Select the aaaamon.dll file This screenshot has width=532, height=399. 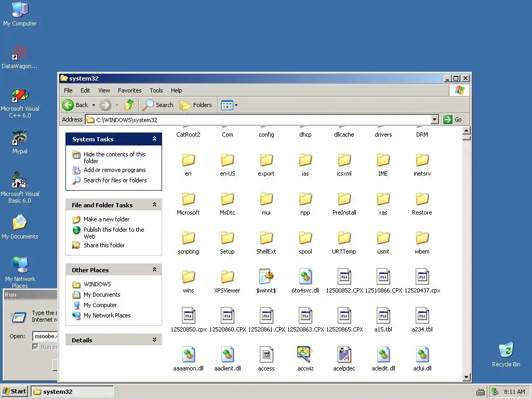188,359
